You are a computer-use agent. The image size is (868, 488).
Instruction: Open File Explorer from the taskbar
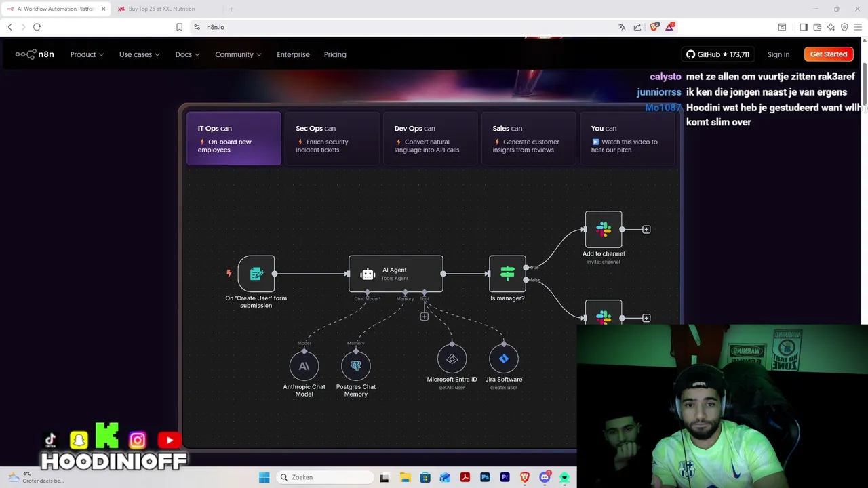point(405,477)
